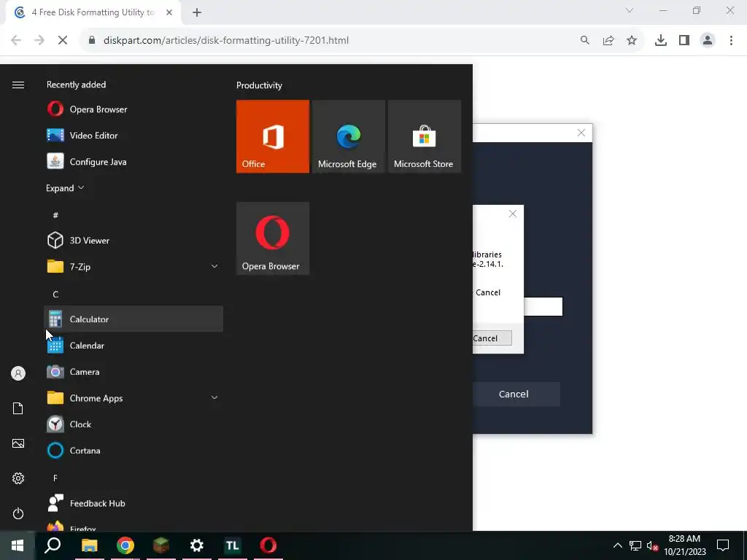The height and width of the screenshot is (560, 747).
Task: Open File Explorer from taskbar
Action: click(x=89, y=545)
